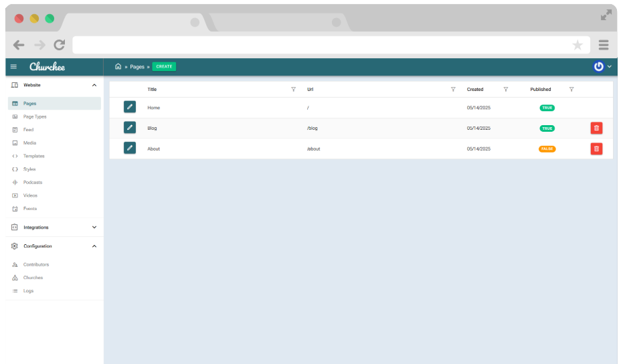Open Styles in the sidebar
The width and height of the screenshot is (629, 364).
click(29, 169)
